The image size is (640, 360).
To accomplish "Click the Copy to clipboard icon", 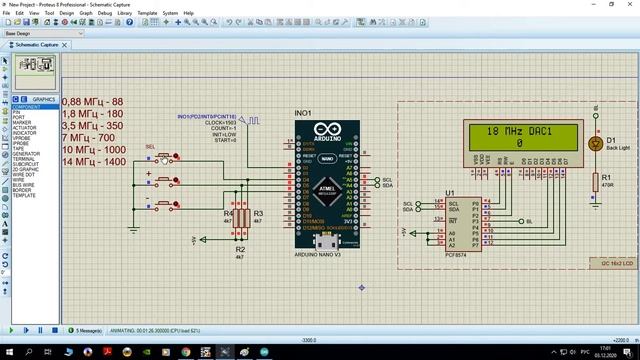I will (259, 22).
